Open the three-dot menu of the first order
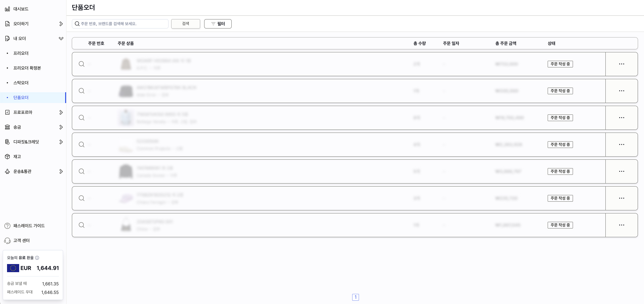The height and width of the screenshot is (304, 644). point(622,64)
